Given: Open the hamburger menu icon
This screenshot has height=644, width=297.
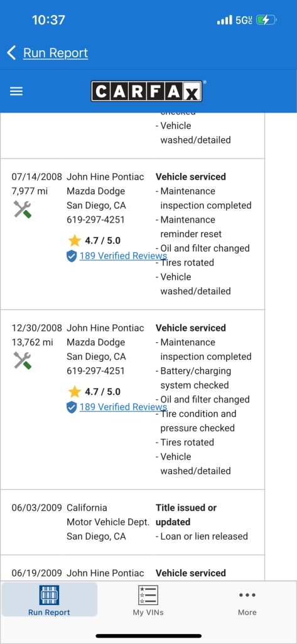Looking at the screenshot, I should coord(16,91).
